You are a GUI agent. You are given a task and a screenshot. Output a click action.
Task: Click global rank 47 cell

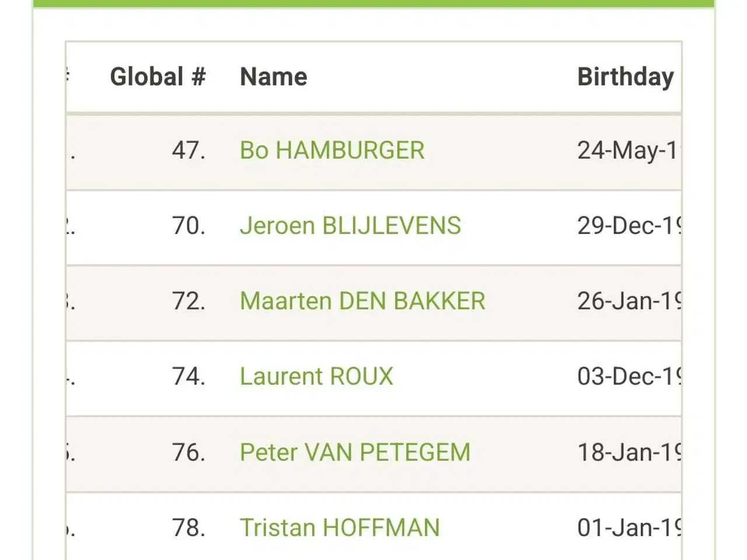click(188, 150)
